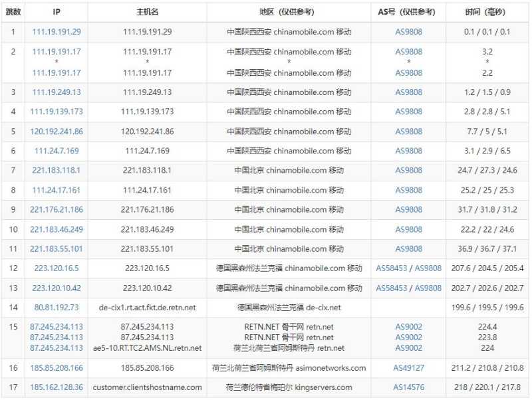The height and width of the screenshot is (400, 532).
Task: Click IP link 223.120.16.5
Action: 57,268
